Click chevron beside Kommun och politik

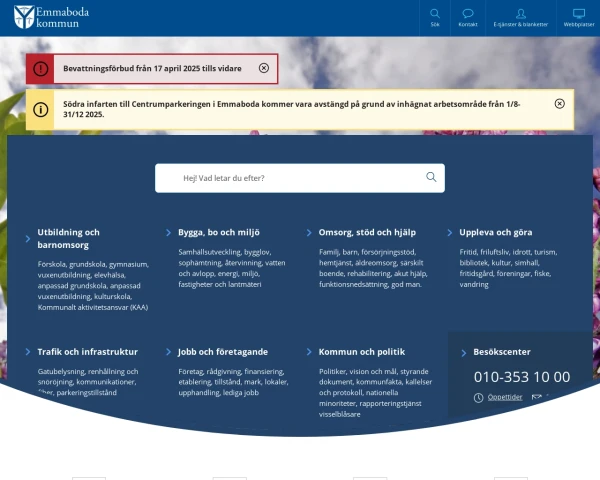[x=309, y=352]
